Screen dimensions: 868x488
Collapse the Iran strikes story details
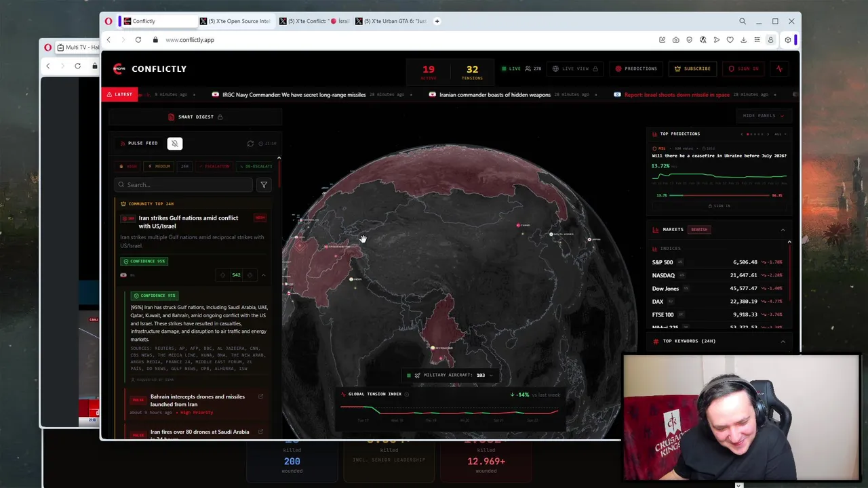(x=263, y=275)
